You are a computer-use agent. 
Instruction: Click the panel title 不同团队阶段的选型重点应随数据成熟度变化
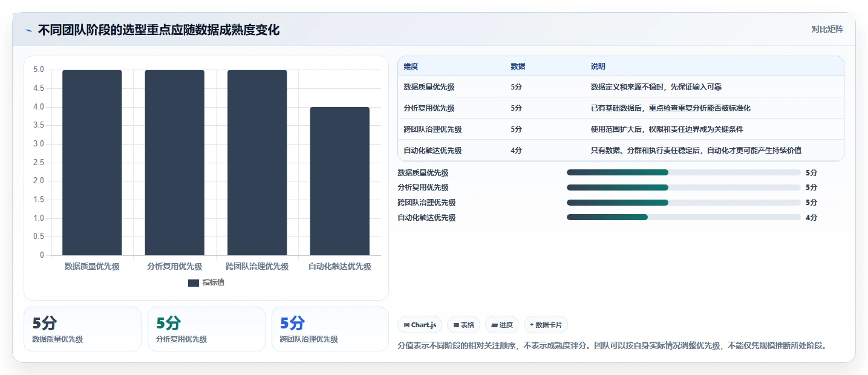pos(158,30)
